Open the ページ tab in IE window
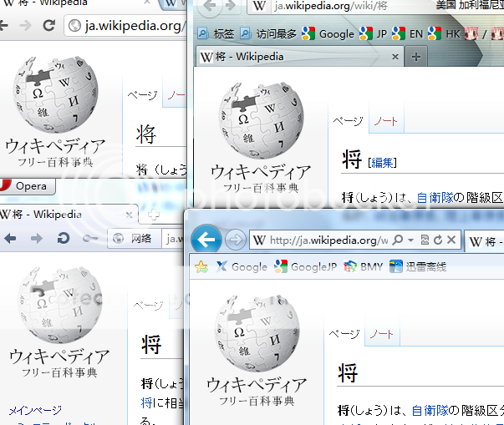504x425 pixels. tap(344, 334)
